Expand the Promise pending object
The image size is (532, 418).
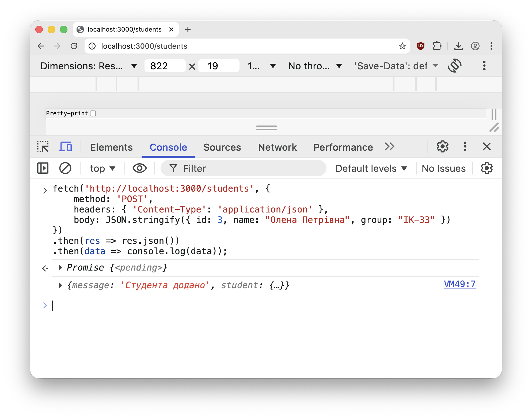(60, 268)
